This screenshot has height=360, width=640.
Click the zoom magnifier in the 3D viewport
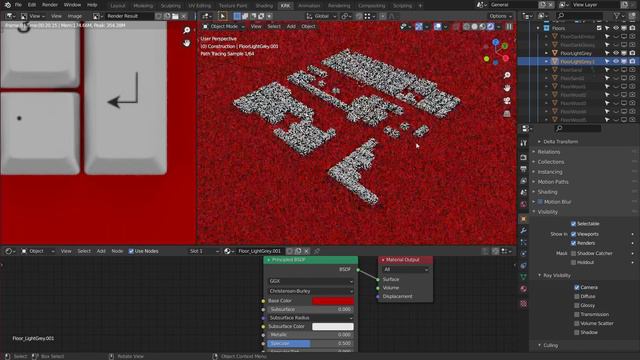(x=507, y=76)
